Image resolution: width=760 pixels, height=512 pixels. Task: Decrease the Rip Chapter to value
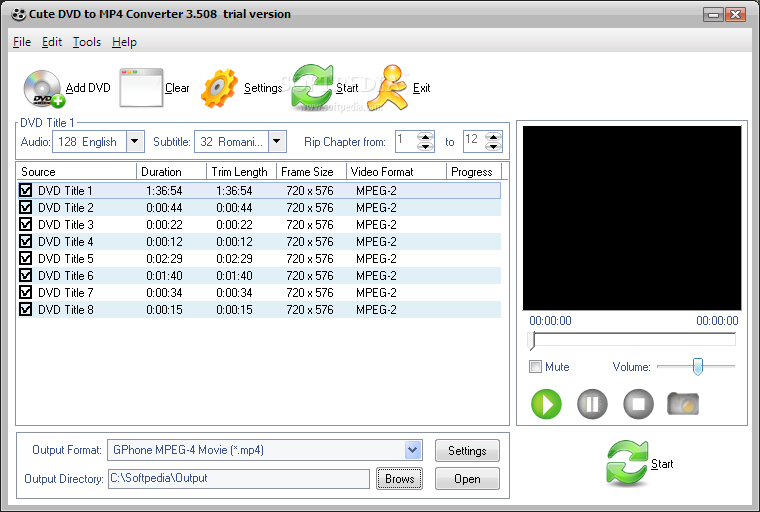[493, 146]
